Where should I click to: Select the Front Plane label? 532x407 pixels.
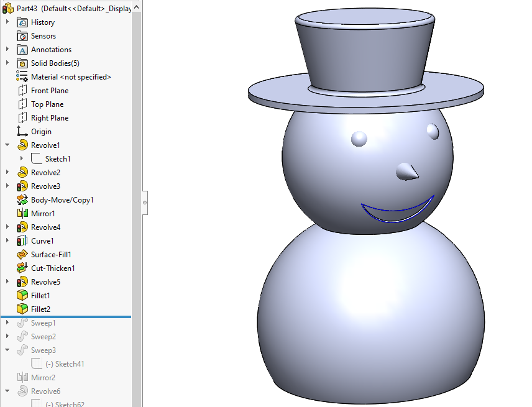point(50,91)
